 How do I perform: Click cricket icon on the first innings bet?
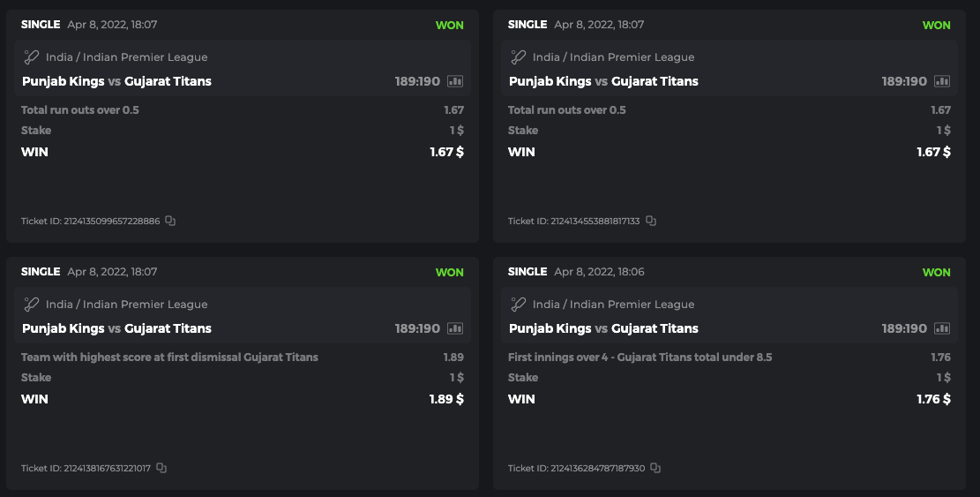pos(519,305)
